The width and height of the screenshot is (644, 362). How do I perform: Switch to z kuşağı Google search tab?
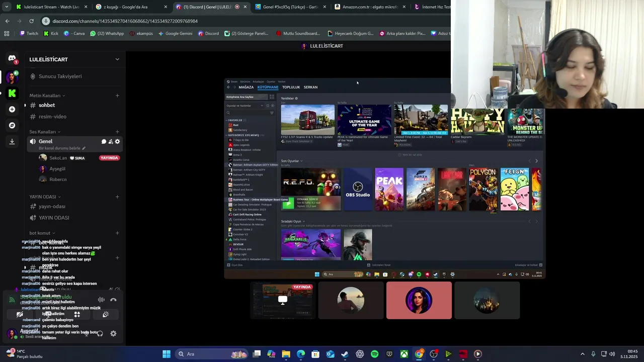132,7
